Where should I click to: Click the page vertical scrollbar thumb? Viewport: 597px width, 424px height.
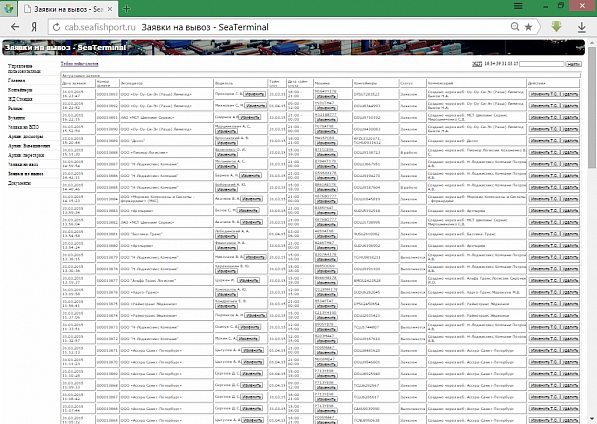(x=592, y=107)
